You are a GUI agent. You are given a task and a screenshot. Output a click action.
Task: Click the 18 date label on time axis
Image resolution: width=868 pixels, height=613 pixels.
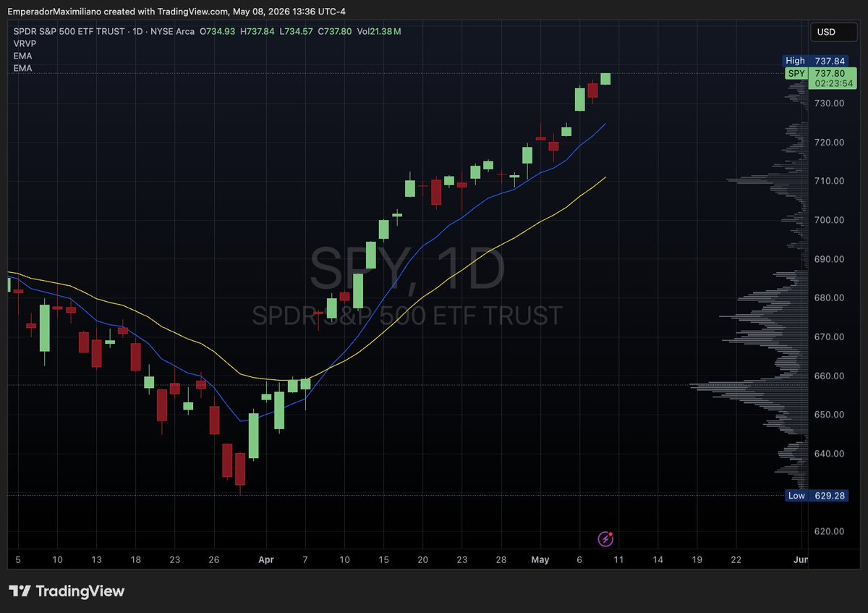(136, 559)
